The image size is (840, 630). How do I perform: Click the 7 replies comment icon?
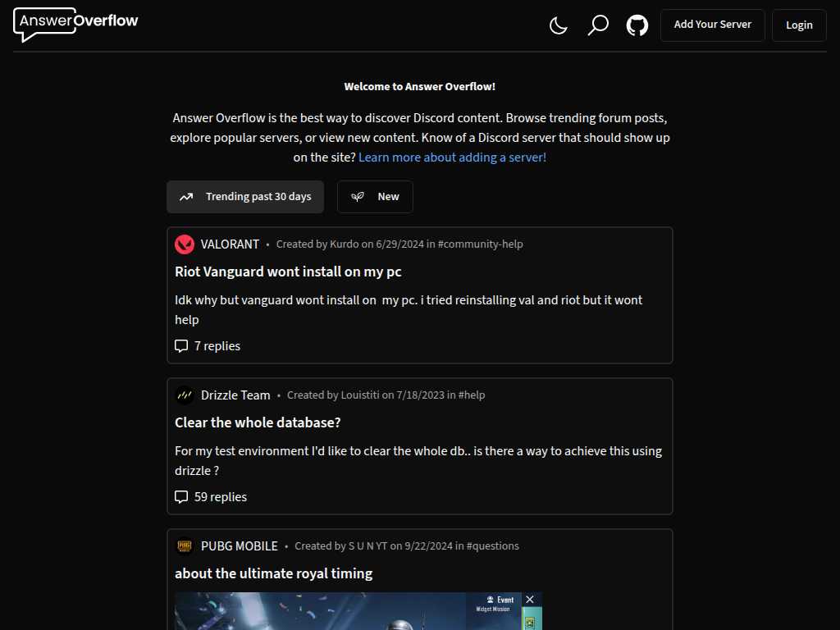tap(181, 346)
